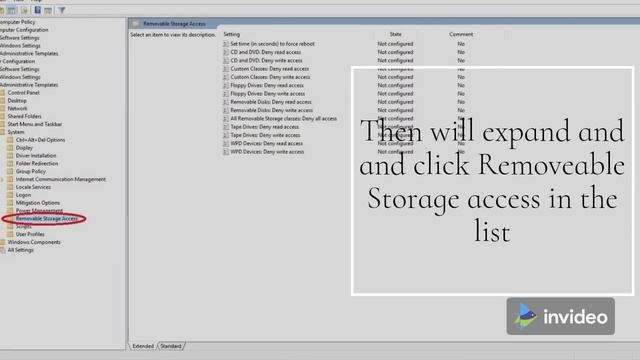Select Power Management in the tree
Screen dimensions: 640x360
coord(39,211)
